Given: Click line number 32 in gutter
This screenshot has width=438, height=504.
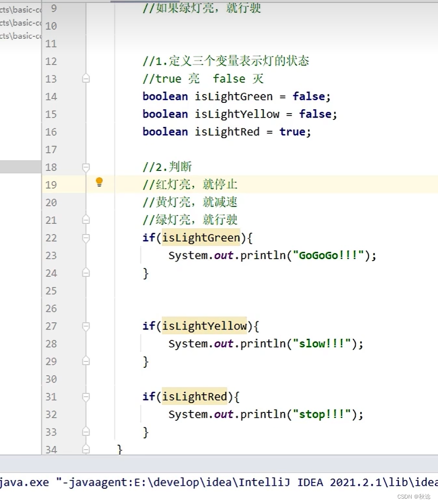Looking at the screenshot, I should point(51,415).
